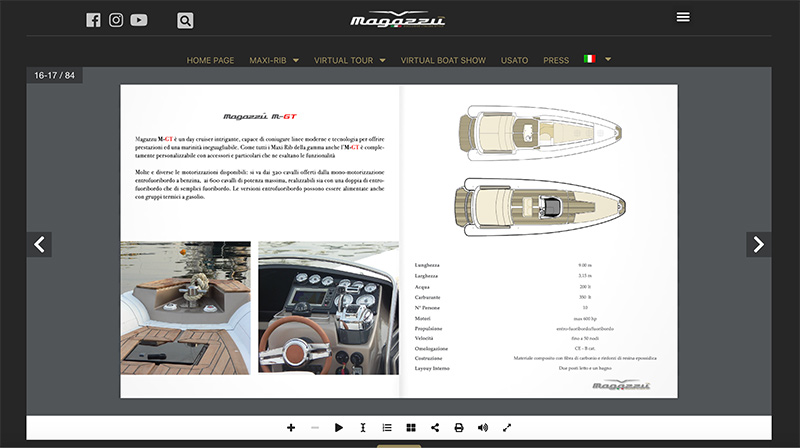
Task: Activate the text selection tool
Action: click(363, 428)
